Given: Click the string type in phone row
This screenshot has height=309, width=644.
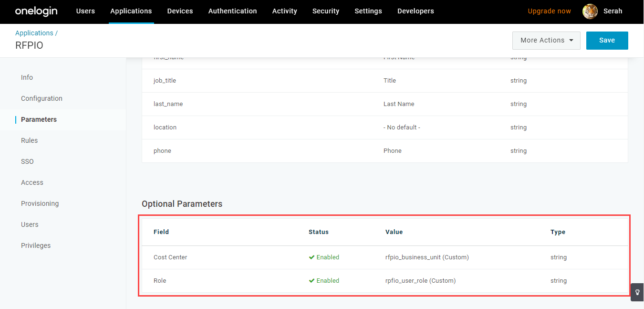Looking at the screenshot, I should [x=519, y=151].
